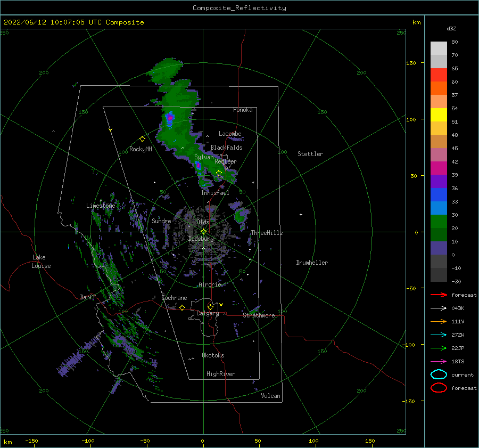479x448 pixels.
Task: Click the yellow radar-site diamond near Didsbury
Action: pyautogui.click(x=203, y=232)
